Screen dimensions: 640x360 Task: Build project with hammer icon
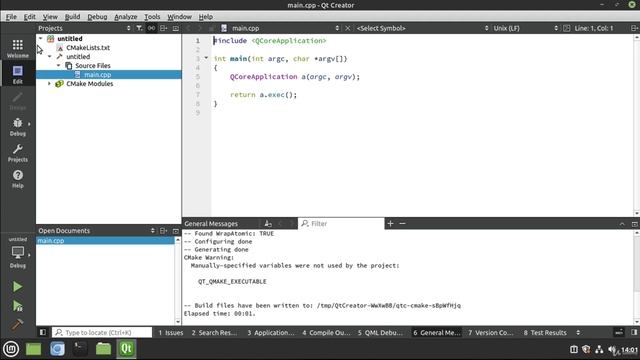[17, 324]
